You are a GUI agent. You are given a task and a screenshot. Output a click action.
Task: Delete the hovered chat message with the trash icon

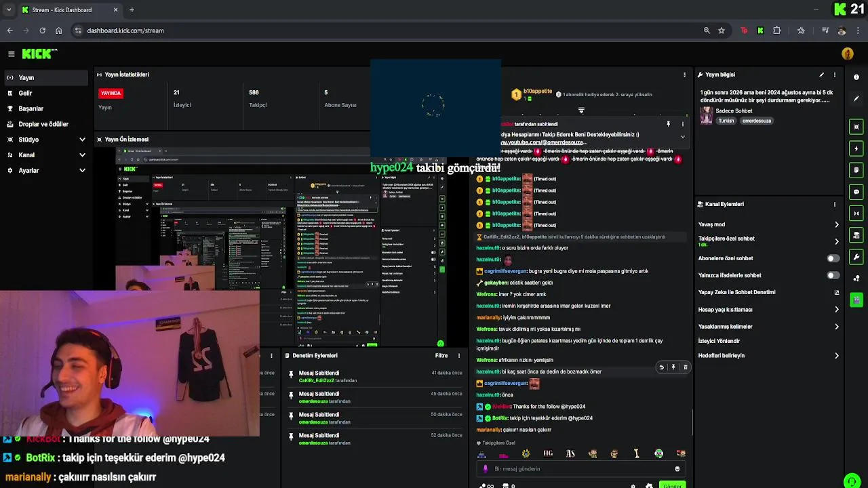pyautogui.click(x=685, y=367)
